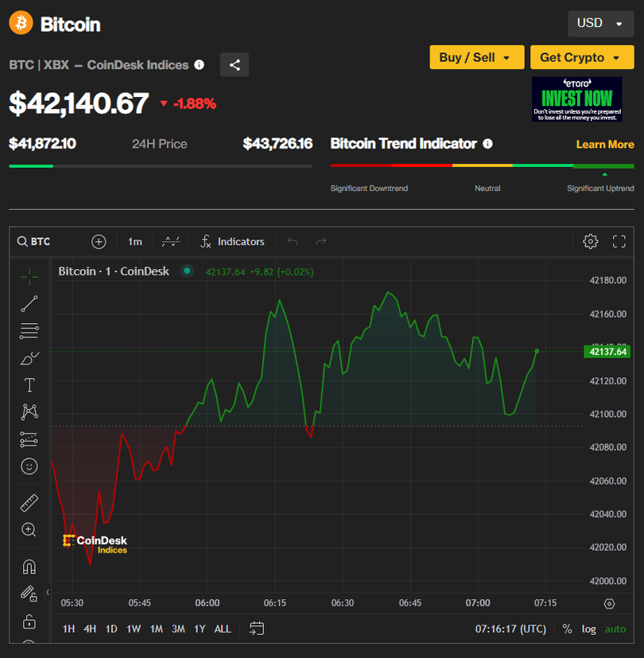Select the Text annotation tool
Image resolution: width=644 pixels, height=658 pixels.
(x=29, y=385)
